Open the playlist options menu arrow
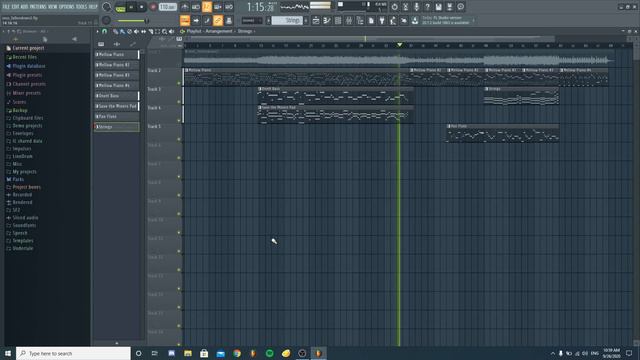 click(97, 31)
